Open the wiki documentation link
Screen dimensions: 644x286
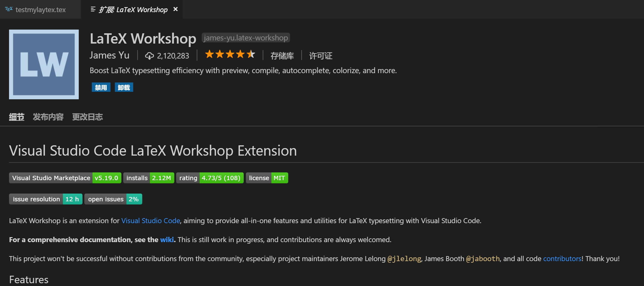click(x=167, y=240)
